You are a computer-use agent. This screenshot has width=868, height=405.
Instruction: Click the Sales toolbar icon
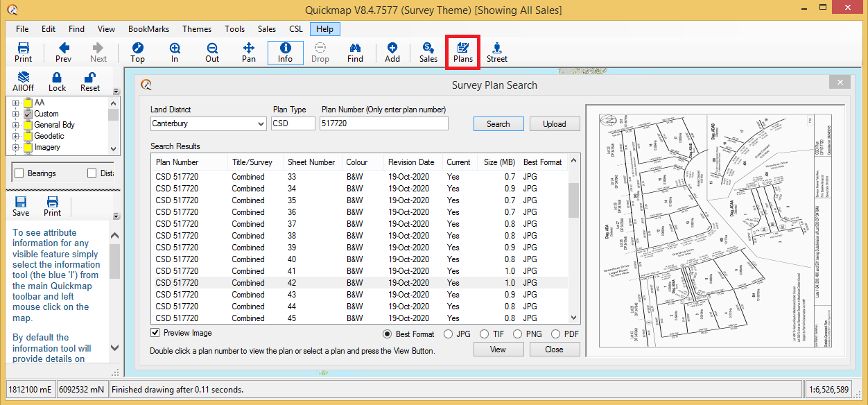(x=428, y=52)
